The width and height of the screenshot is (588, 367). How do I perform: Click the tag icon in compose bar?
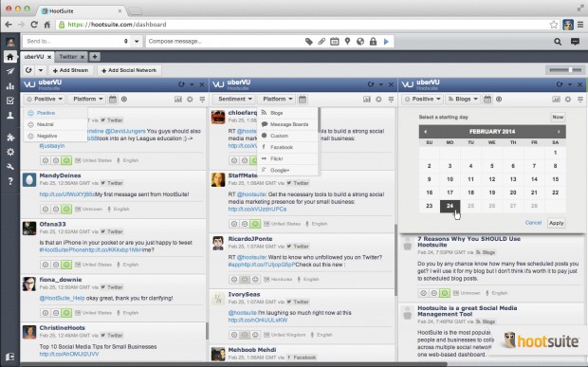309,41
